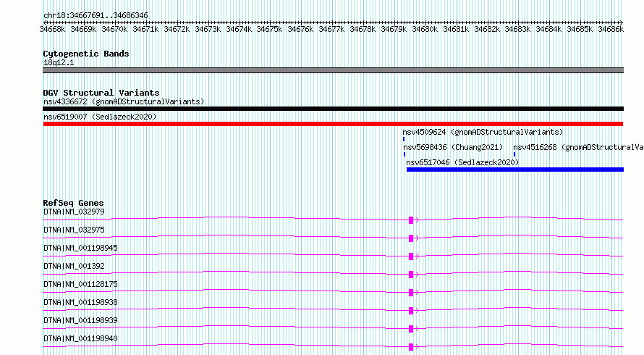Click the nsv4516268 variant label
The height and width of the screenshot is (355, 644).
pyautogui.click(x=578, y=147)
